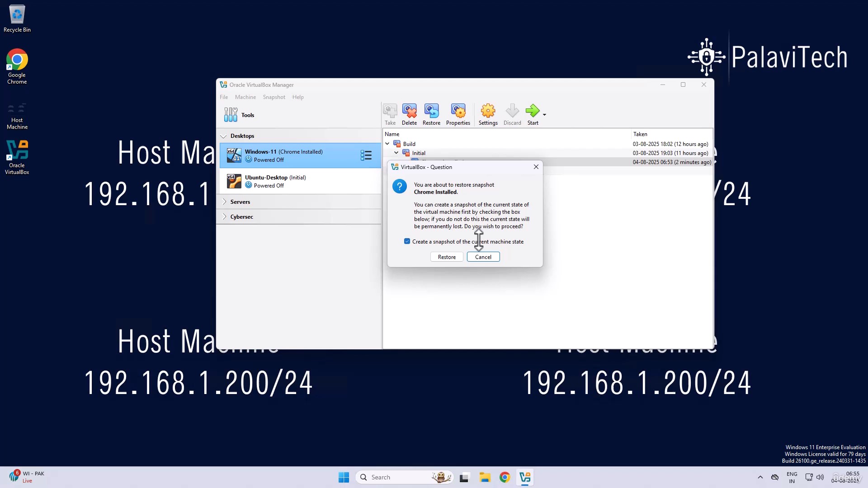Screen dimensions: 868x488
Task: Open the Windows Start menu
Action: pyautogui.click(x=344, y=477)
